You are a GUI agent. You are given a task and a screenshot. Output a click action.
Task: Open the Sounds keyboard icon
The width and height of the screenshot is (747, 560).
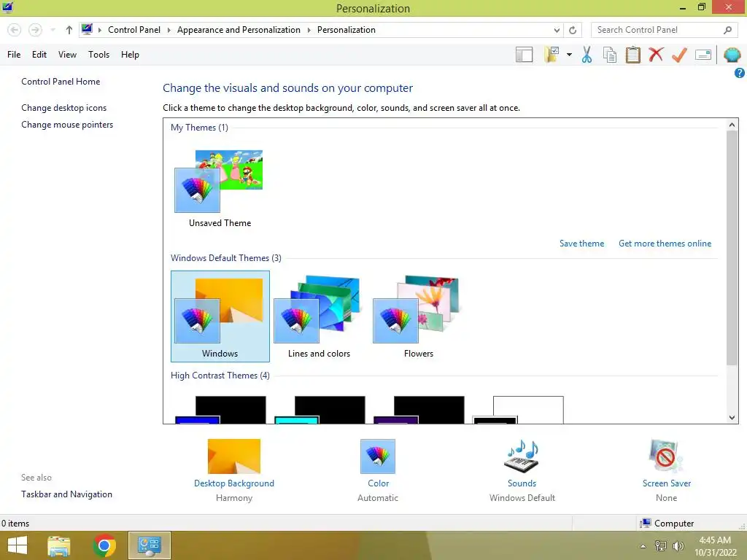[522, 456]
